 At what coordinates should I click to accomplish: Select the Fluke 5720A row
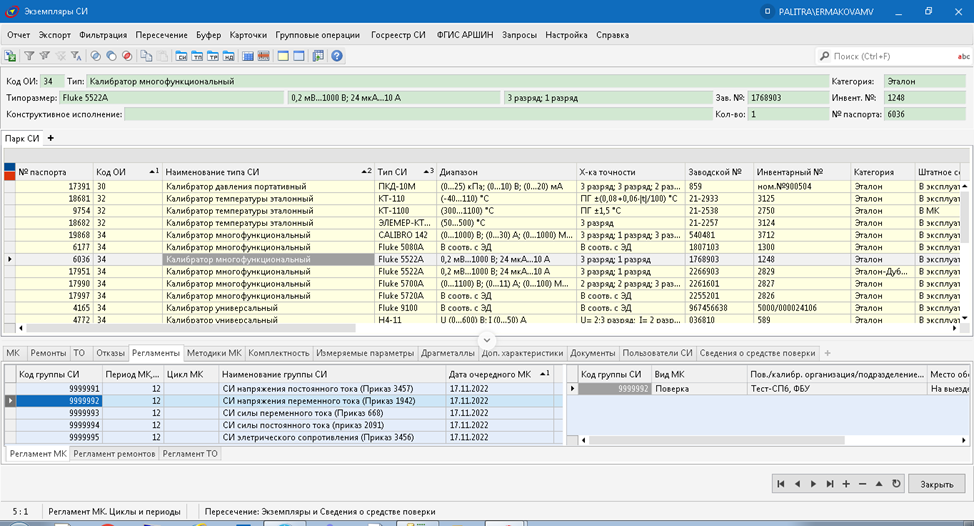[487, 296]
